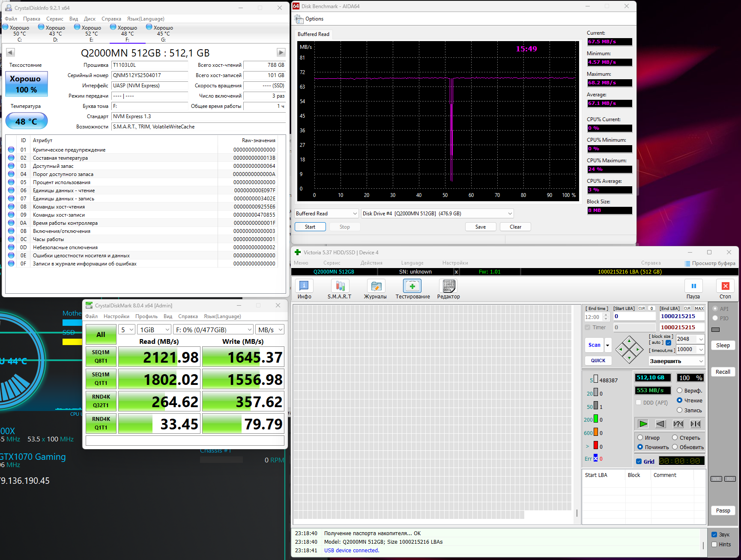Click the random access ▶?◀ button
Screen dimensions: 741x560
pos(678,424)
